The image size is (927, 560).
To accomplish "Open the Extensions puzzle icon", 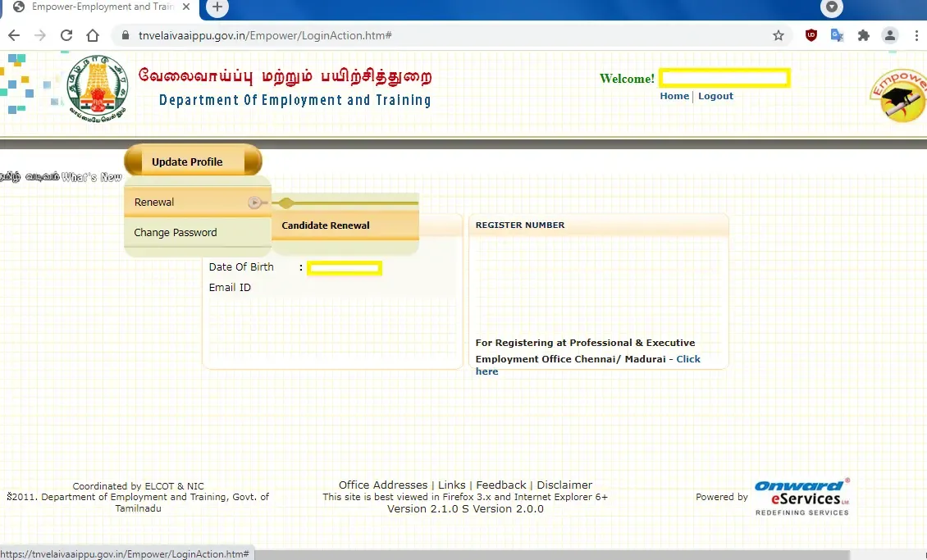I will 864,35.
